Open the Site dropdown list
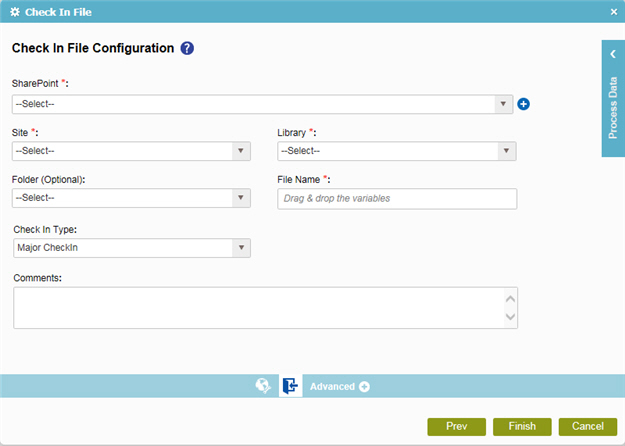This screenshot has height=446, width=625. (131, 151)
